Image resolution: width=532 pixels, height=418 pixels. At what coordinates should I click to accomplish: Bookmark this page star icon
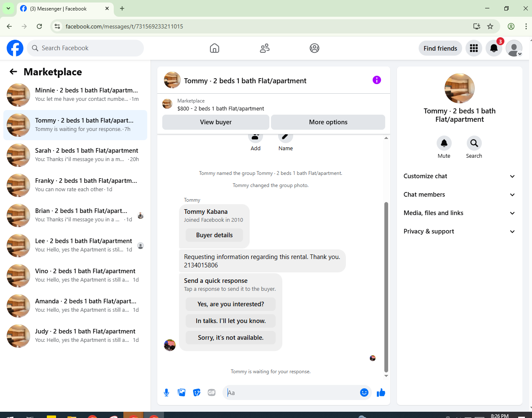point(490,26)
